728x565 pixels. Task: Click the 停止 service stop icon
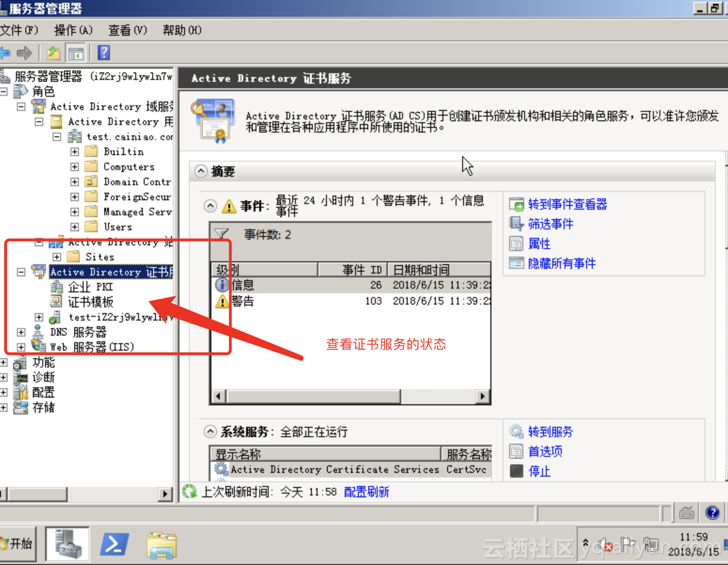pyautogui.click(x=517, y=471)
